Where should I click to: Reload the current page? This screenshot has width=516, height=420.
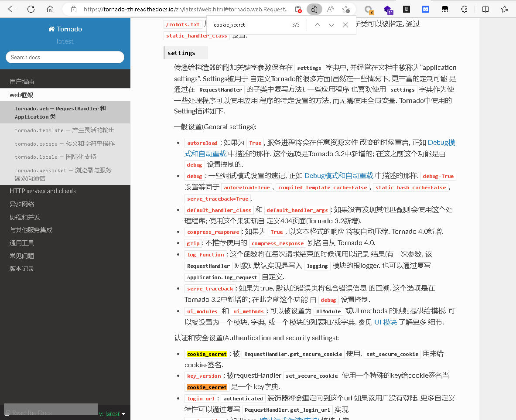(31, 9)
